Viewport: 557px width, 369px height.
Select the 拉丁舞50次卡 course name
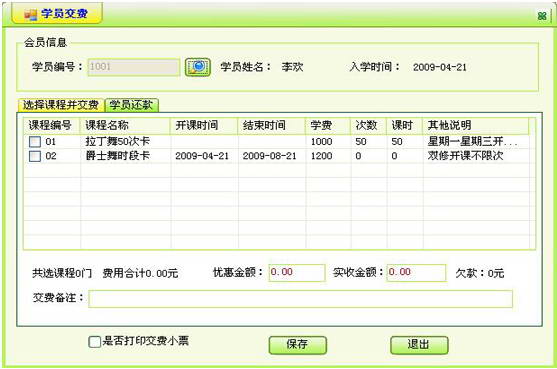point(118,142)
